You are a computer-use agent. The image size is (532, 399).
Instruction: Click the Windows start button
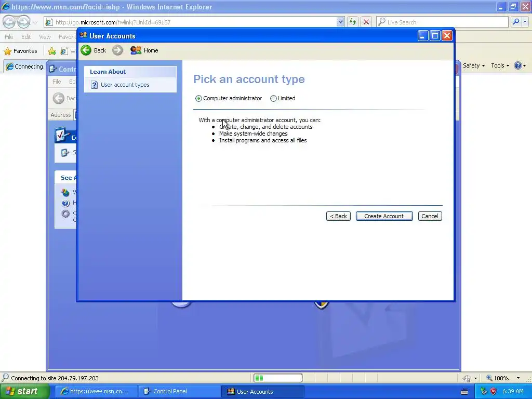tap(24, 392)
